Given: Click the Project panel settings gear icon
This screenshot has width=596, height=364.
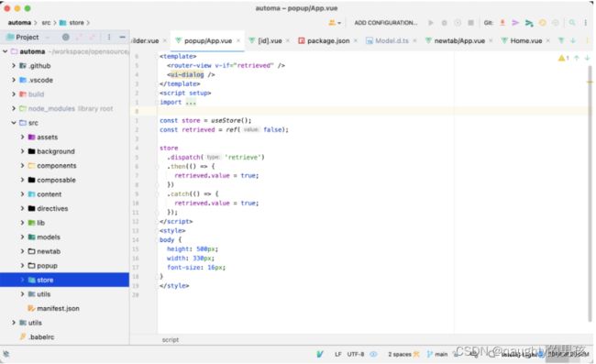Looking at the screenshot, I should click(66, 37).
